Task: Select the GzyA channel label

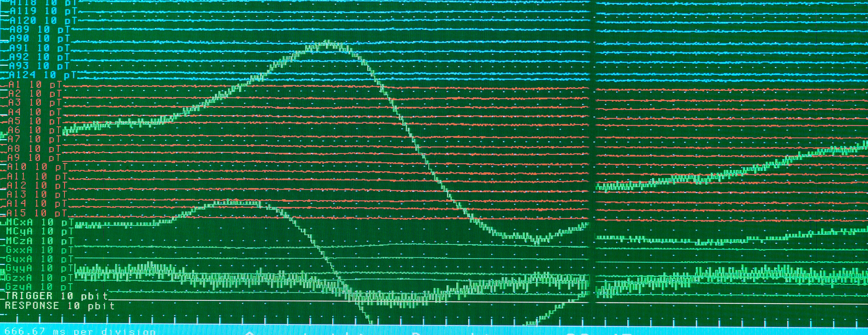Action: pyautogui.click(x=40, y=287)
